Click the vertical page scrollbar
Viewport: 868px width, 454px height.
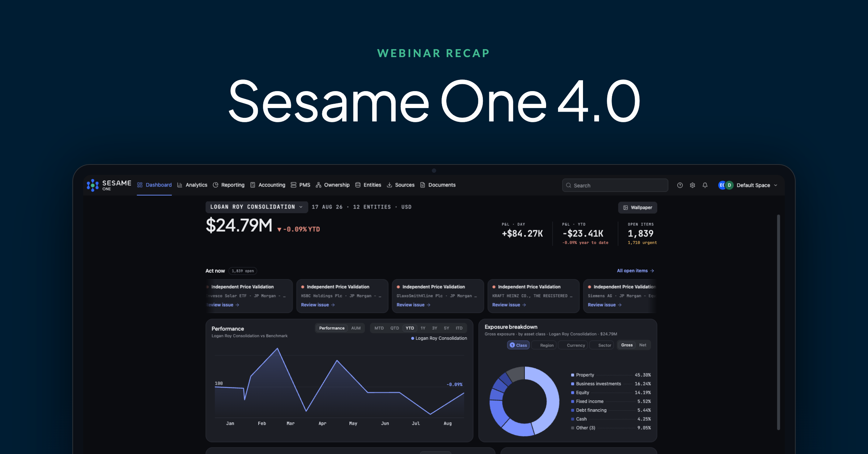pyautogui.click(x=778, y=322)
